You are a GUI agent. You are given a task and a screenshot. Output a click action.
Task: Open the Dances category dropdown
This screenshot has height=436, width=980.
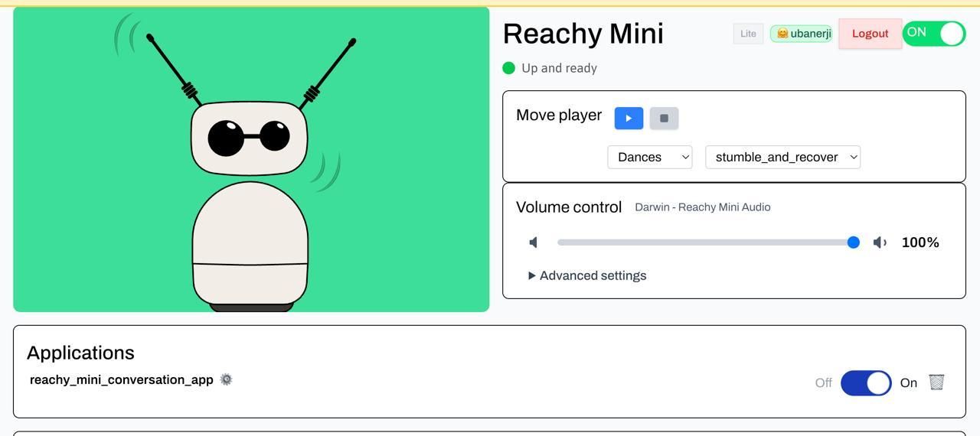point(650,157)
